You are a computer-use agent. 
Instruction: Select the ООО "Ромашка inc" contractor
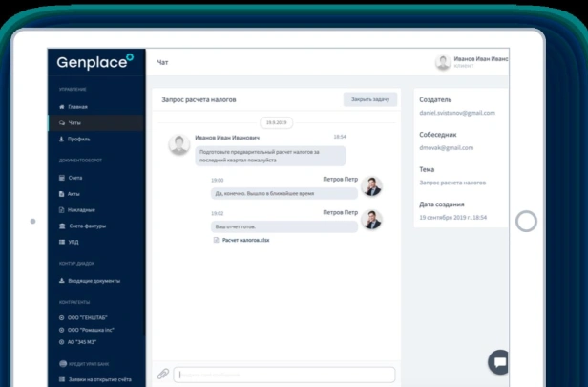86,330
